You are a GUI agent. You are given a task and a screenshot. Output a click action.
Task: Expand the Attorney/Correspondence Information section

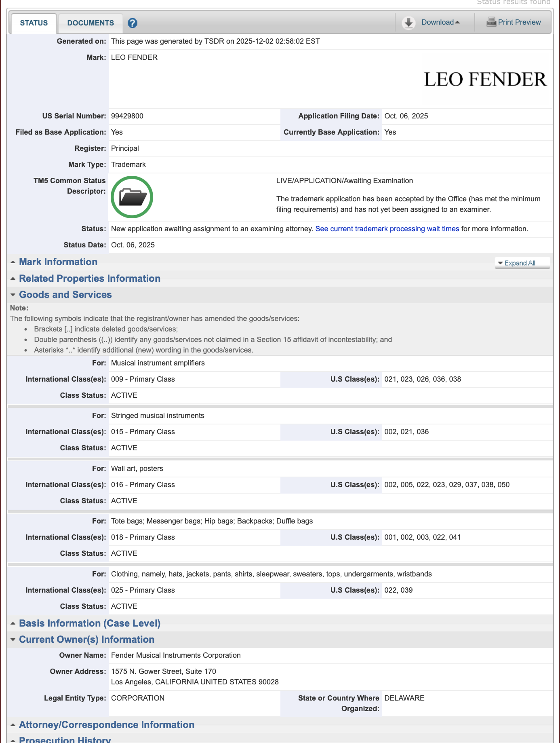107,725
